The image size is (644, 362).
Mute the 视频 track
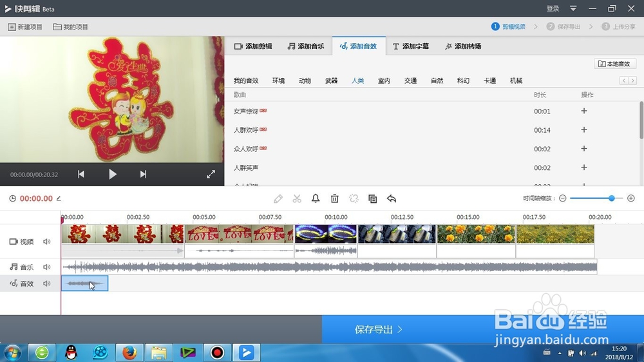coord(47,242)
